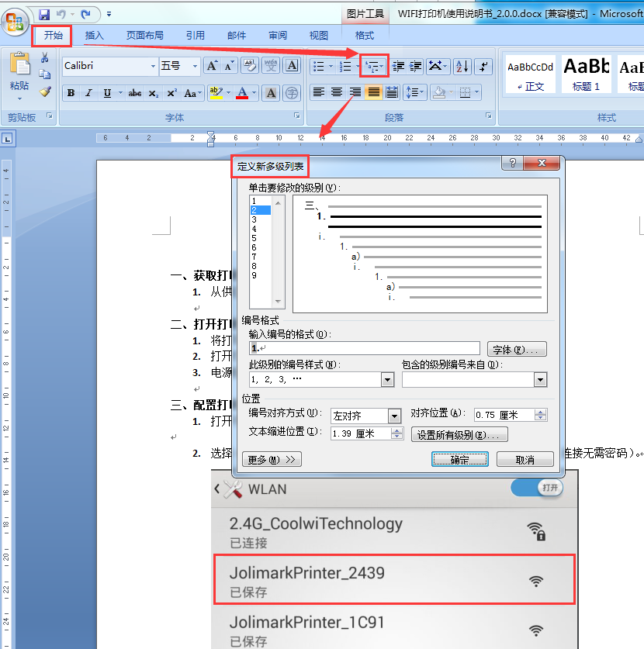Switch to the 插入 ribbon tab
The height and width of the screenshot is (649, 644).
tap(94, 36)
